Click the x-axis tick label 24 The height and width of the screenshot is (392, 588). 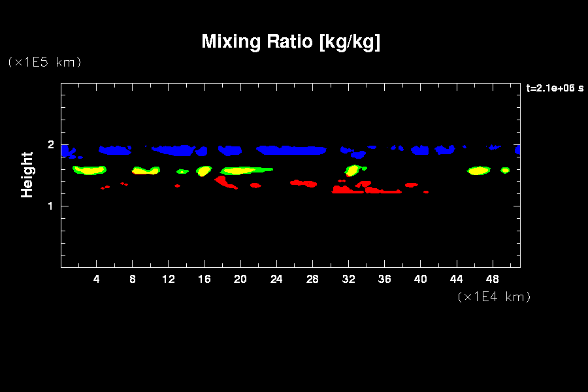pos(276,279)
